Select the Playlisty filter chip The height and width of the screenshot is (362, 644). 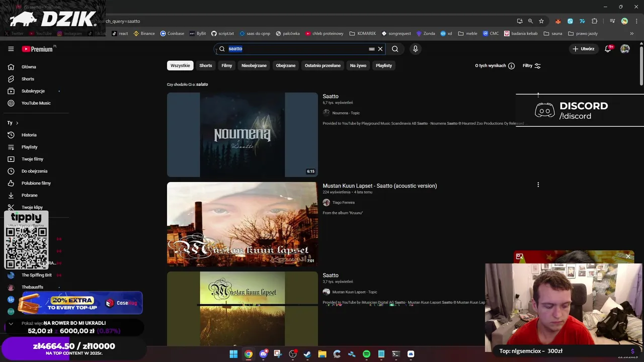(x=384, y=65)
